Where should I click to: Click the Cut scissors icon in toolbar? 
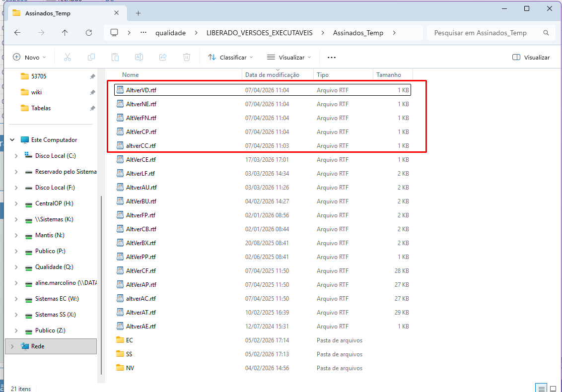click(68, 57)
